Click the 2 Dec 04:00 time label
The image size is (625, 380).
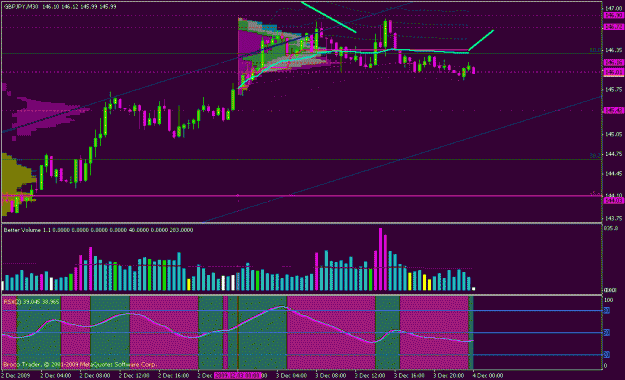56,376
